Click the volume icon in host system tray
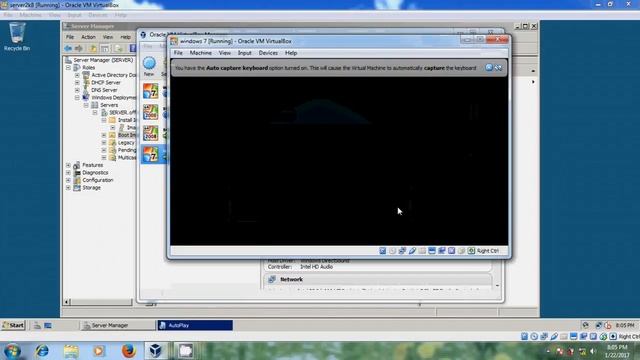Viewport: 640px width, 360px height. pos(593,351)
